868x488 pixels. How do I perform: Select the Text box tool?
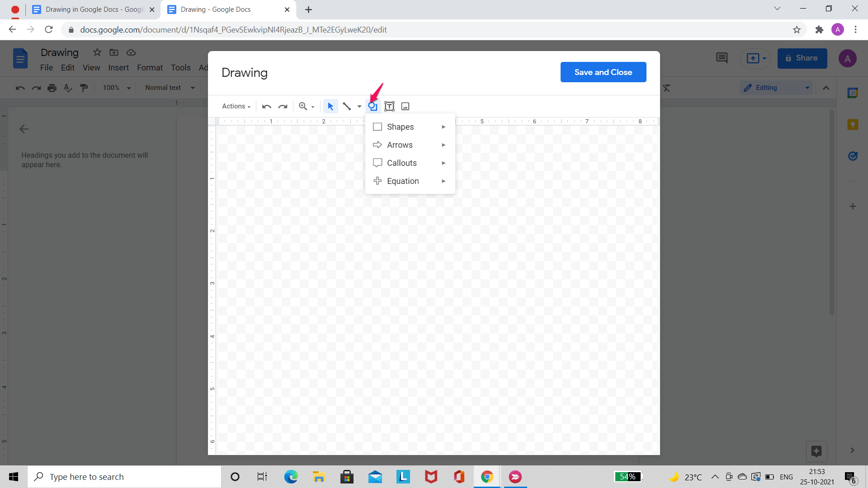(389, 106)
